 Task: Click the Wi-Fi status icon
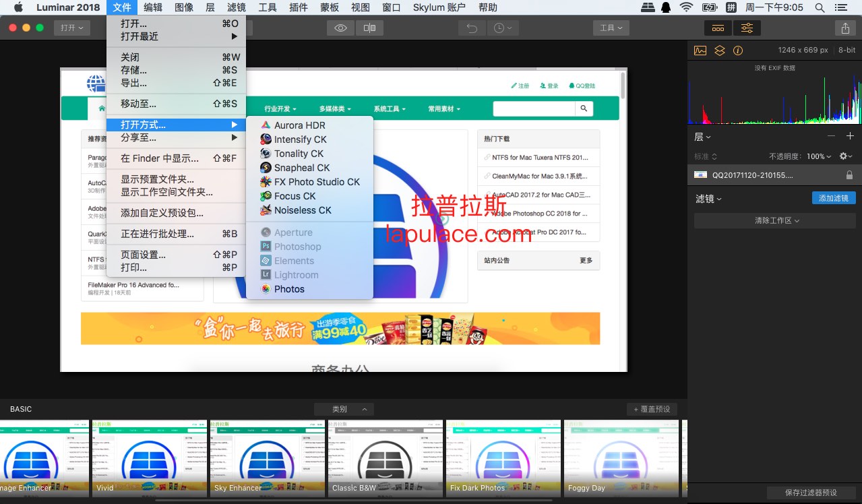(686, 7)
